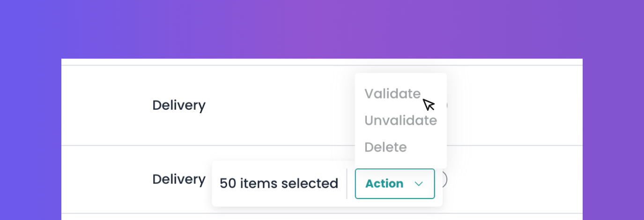This screenshot has height=220, width=644.
Task: Click the chevron arrow inside Action
Action: [x=419, y=184]
